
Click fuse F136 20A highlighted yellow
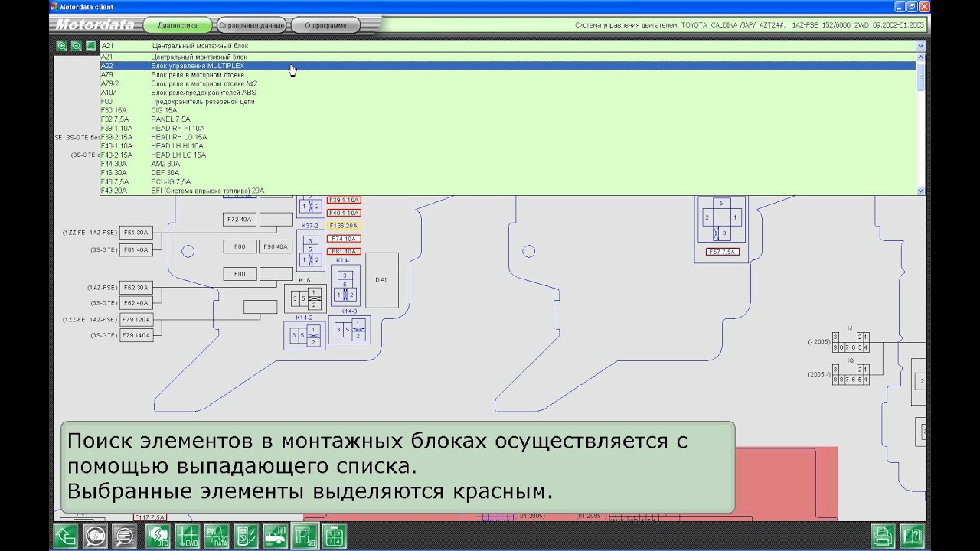(x=344, y=226)
